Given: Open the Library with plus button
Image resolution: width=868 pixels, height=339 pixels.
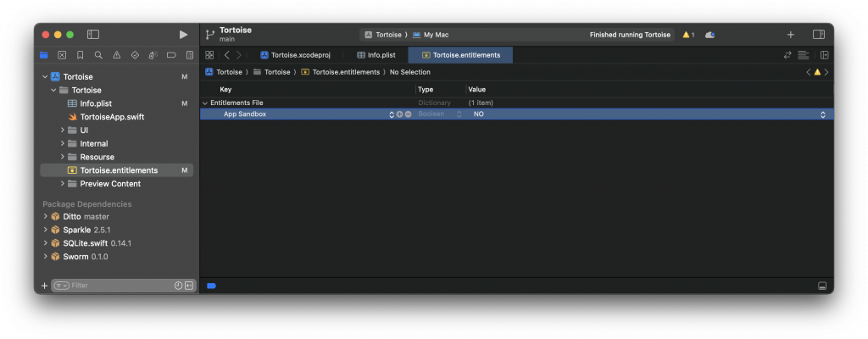Looking at the screenshot, I should (791, 35).
